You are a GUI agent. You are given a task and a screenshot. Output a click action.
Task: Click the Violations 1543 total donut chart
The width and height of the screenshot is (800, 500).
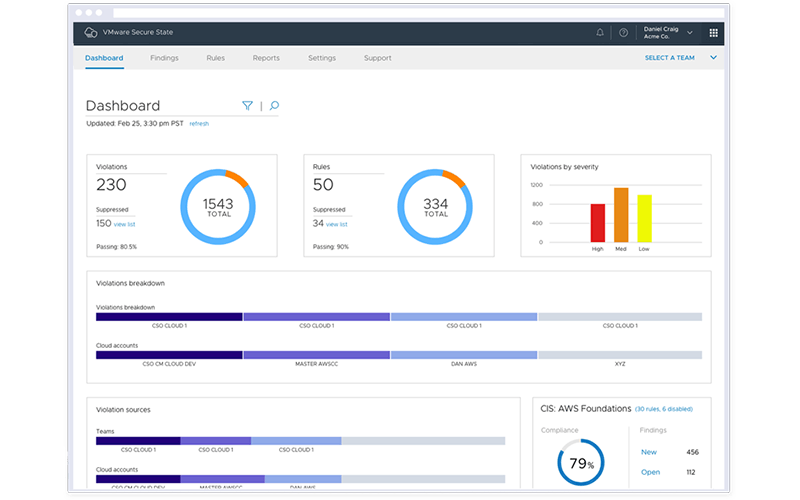coord(218,206)
